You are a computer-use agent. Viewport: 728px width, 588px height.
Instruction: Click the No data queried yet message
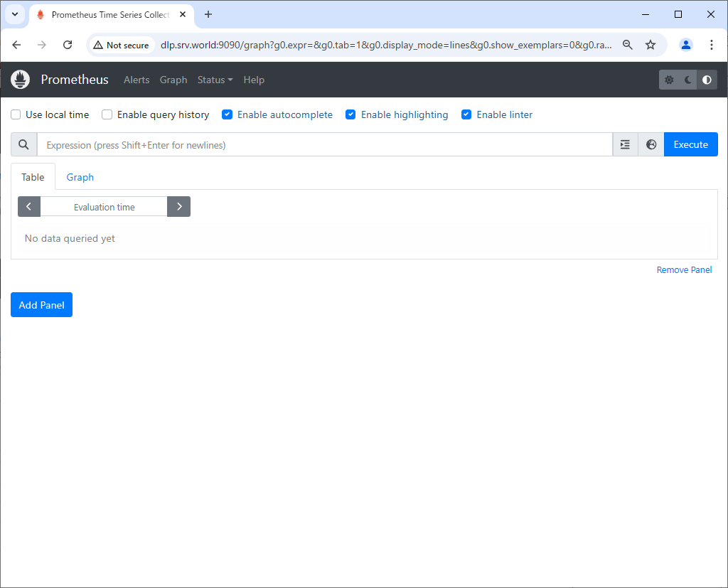(70, 238)
